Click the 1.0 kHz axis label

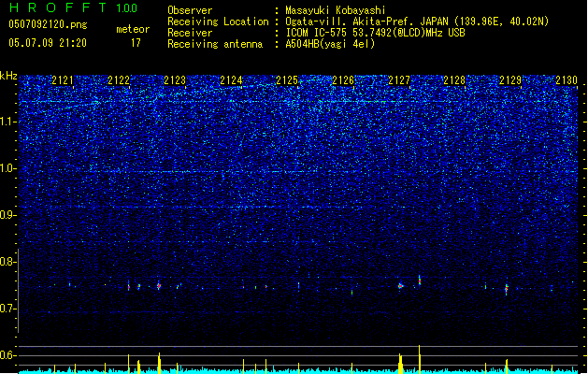click(8, 168)
